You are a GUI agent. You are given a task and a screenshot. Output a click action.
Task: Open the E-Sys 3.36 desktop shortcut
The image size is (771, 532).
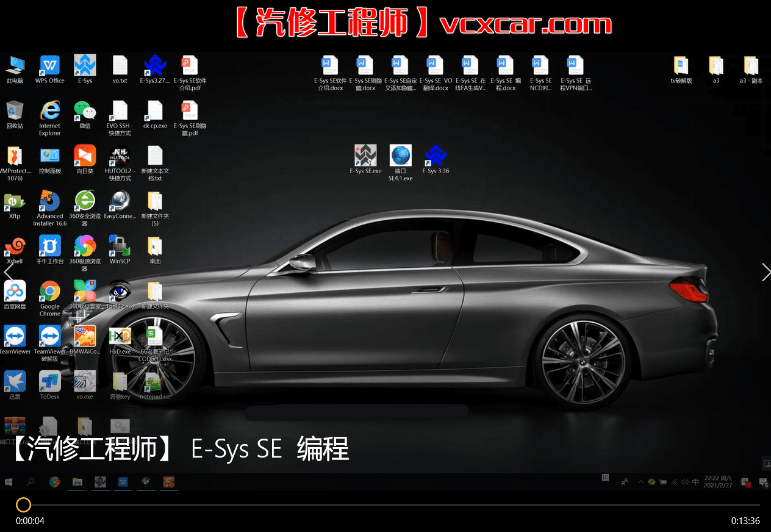[x=436, y=156]
